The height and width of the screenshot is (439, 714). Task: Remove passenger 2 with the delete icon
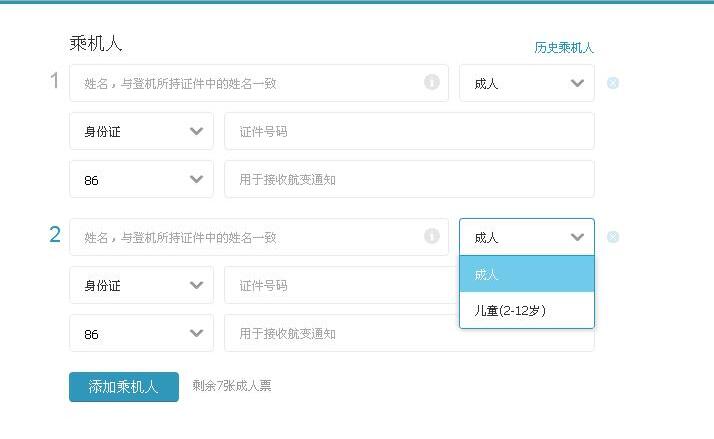pyautogui.click(x=613, y=237)
